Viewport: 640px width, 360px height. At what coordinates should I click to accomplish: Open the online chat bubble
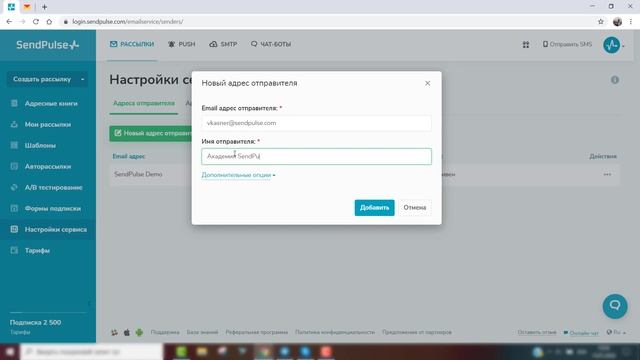[x=615, y=306]
